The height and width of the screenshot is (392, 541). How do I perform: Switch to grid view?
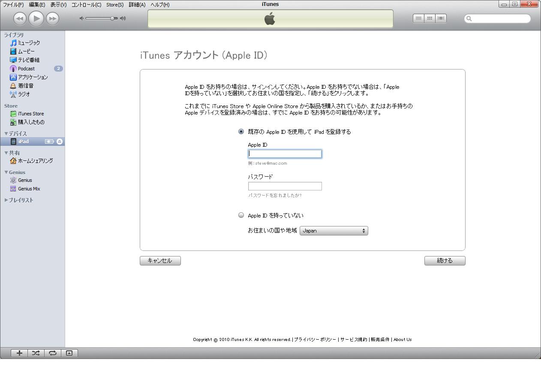pos(430,18)
